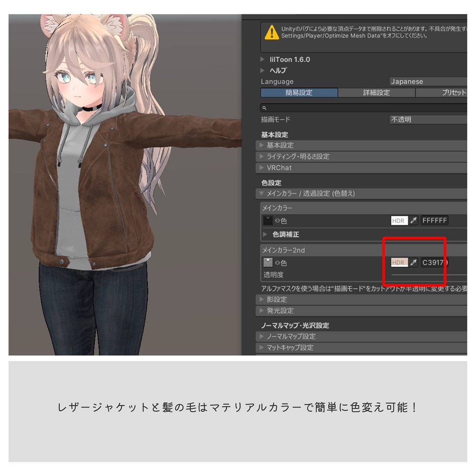
Task: Switch to the 詳細設定 tab
Action: [x=377, y=93]
